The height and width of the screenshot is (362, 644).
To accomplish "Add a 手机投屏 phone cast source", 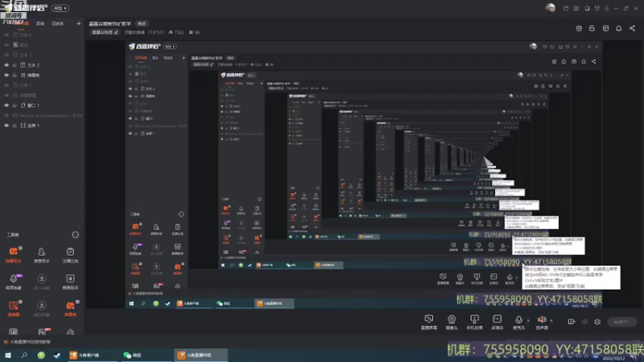I will tap(474, 323).
